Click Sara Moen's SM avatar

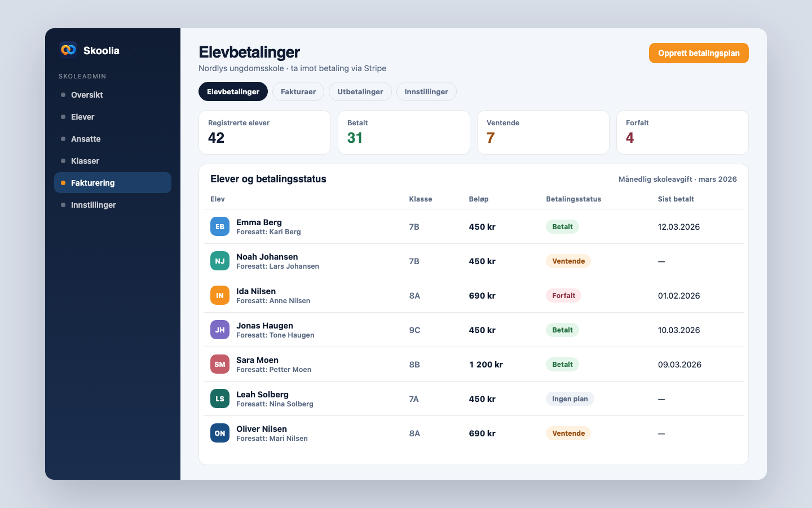(x=220, y=364)
